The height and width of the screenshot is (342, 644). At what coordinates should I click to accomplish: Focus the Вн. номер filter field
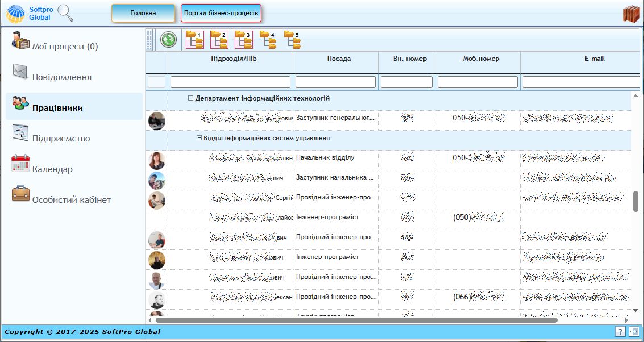click(x=406, y=82)
